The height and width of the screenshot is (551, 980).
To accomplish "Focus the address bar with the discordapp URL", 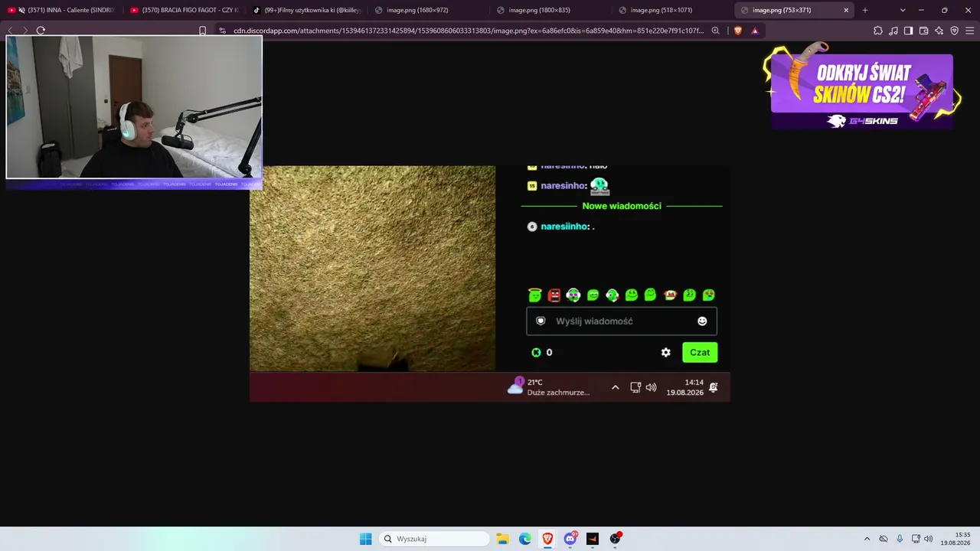I will click(469, 31).
